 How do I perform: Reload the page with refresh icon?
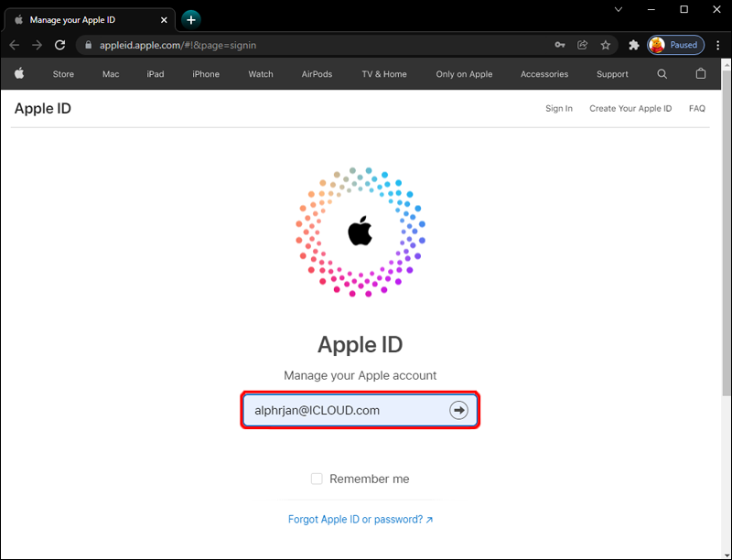point(59,45)
